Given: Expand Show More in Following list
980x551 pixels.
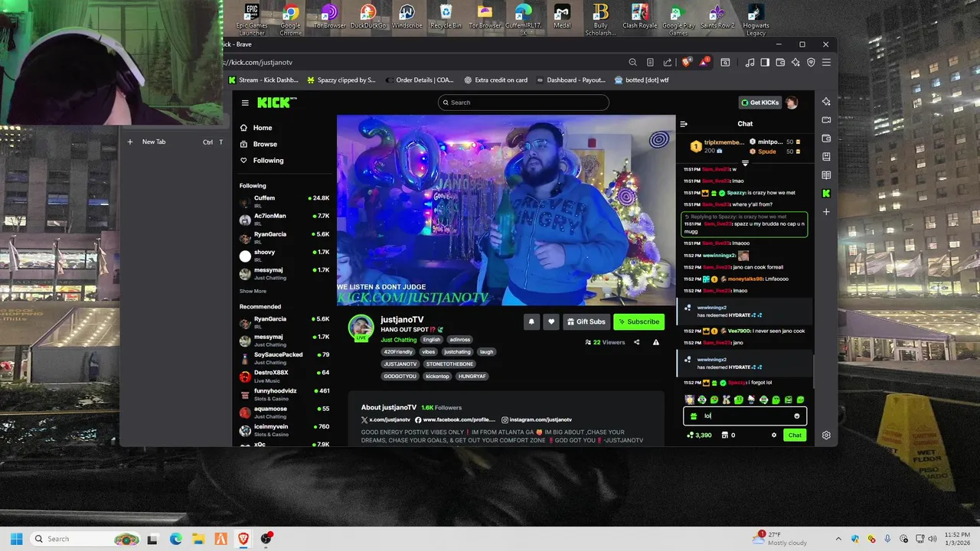Looking at the screenshot, I should tap(253, 291).
